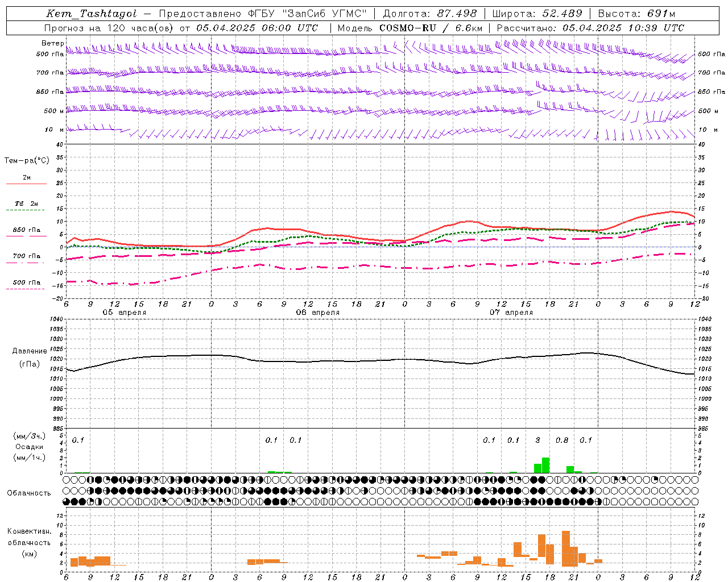Click the 'Облачность' cloudiness label
The height and width of the screenshot is (582, 728).
pos(29,493)
